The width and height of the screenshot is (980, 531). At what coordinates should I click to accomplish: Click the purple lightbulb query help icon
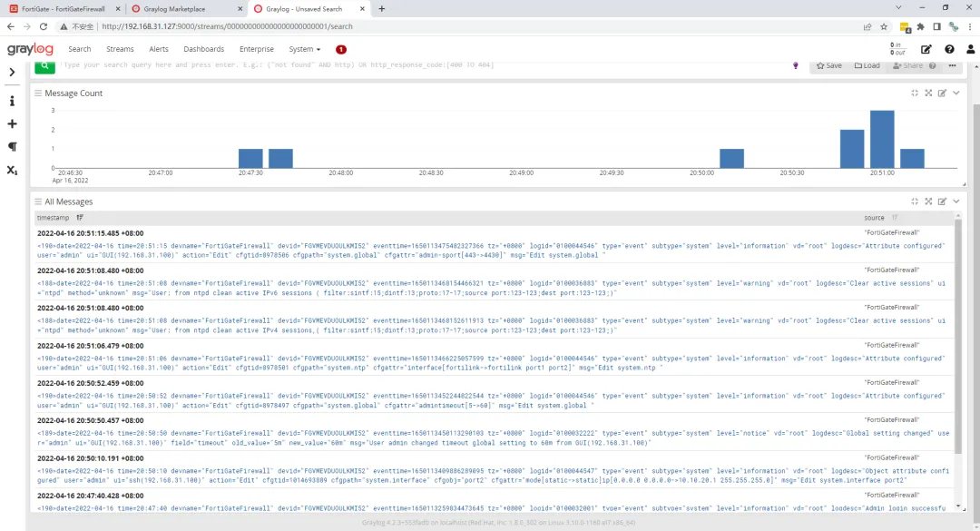[795, 65]
